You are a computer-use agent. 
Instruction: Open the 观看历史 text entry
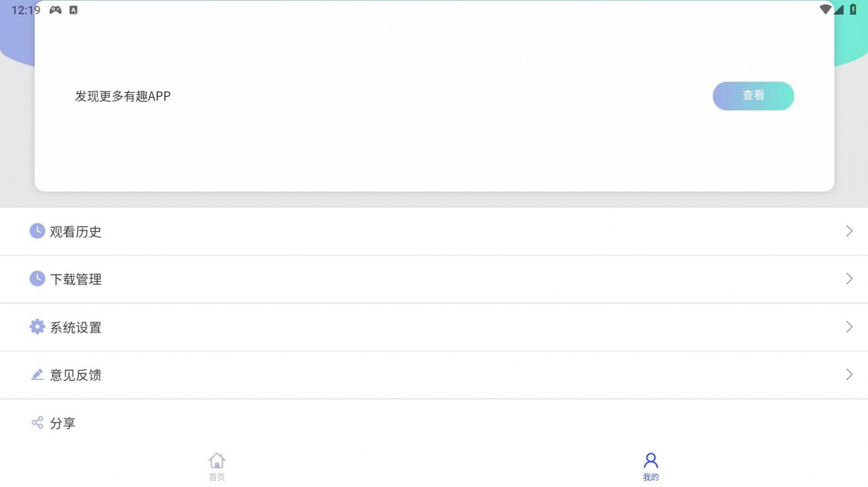point(76,232)
